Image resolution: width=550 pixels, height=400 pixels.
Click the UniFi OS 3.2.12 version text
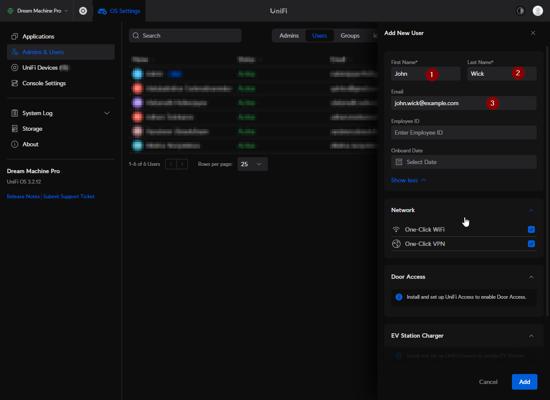tap(24, 182)
